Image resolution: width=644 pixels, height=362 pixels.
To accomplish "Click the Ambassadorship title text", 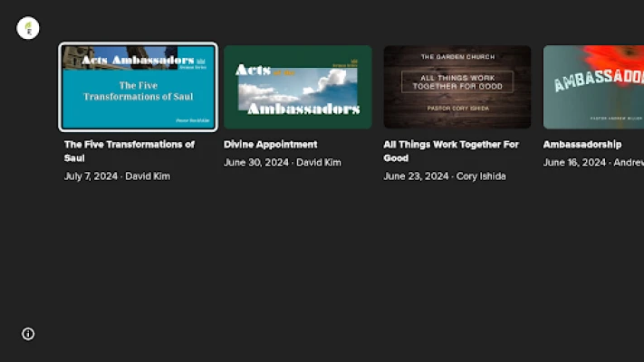I will point(582,145).
